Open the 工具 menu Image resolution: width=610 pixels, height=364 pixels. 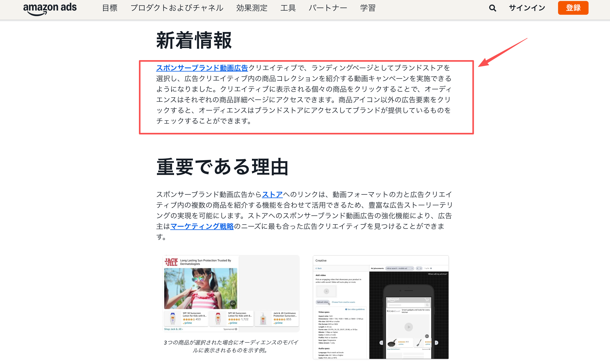(x=288, y=8)
